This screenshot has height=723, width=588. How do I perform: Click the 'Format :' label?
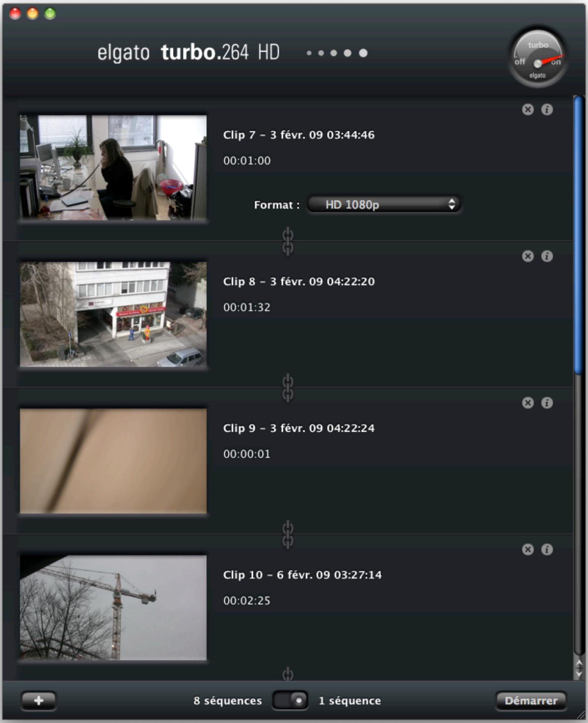(277, 205)
